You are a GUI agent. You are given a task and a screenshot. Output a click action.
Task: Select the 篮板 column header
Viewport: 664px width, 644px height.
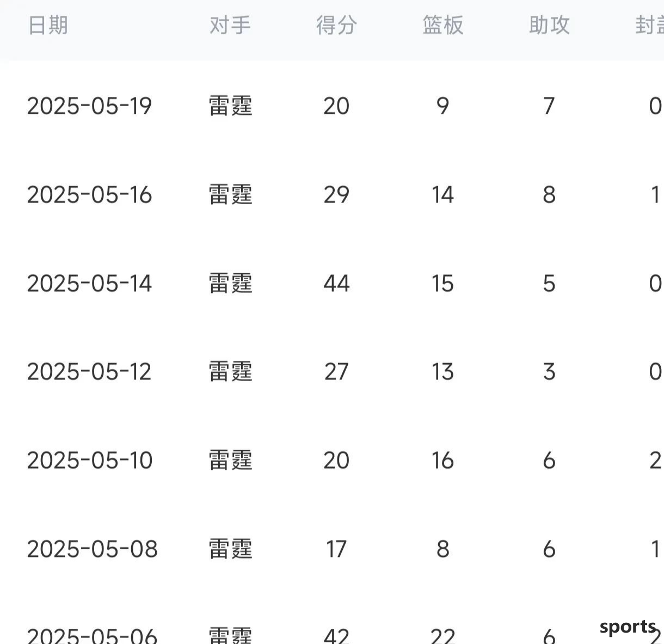click(x=443, y=25)
